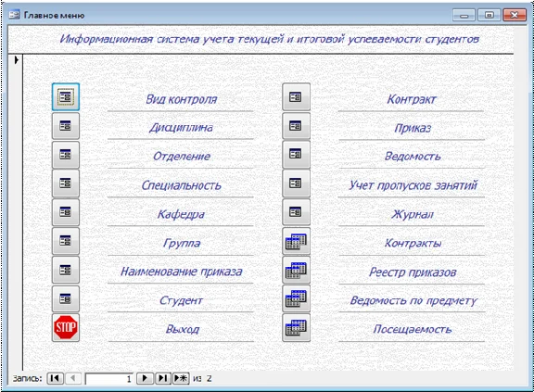Screen dimensions: 534x392
Task: Open the Посещаемость report icon
Action: 296,328
